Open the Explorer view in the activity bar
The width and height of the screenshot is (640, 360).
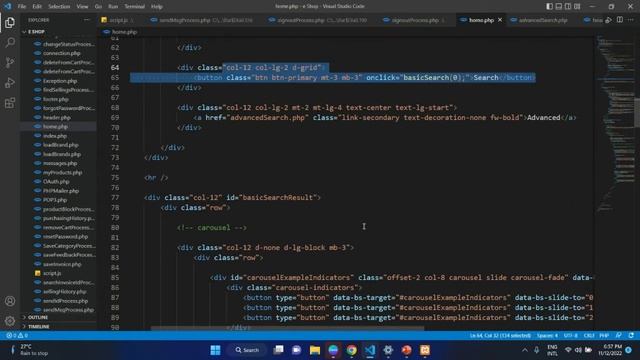pyautogui.click(x=10, y=23)
